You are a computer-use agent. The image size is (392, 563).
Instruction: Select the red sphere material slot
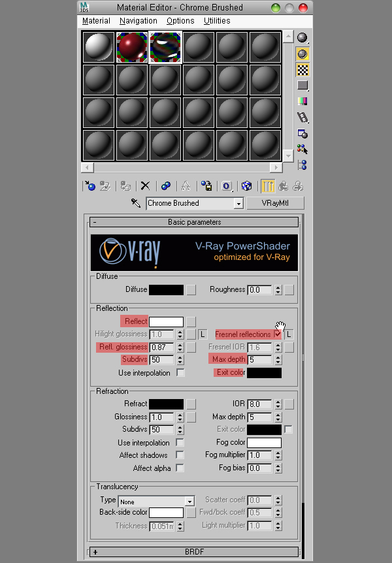tap(132, 47)
